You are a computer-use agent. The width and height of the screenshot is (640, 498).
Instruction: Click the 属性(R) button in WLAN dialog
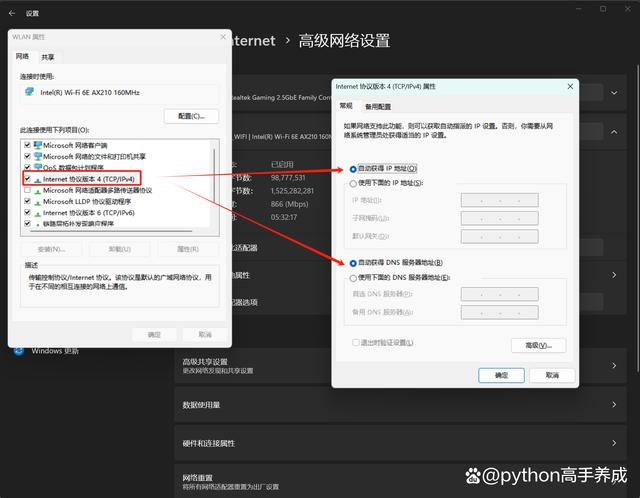(188, 249)
